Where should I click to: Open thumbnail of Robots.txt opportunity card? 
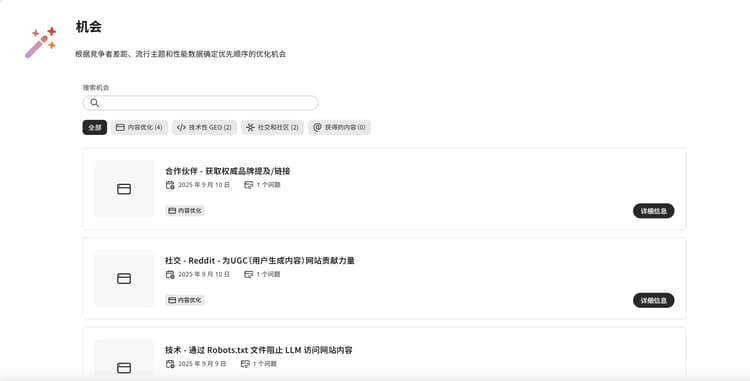pyautogui.click(x=124, y=359)
